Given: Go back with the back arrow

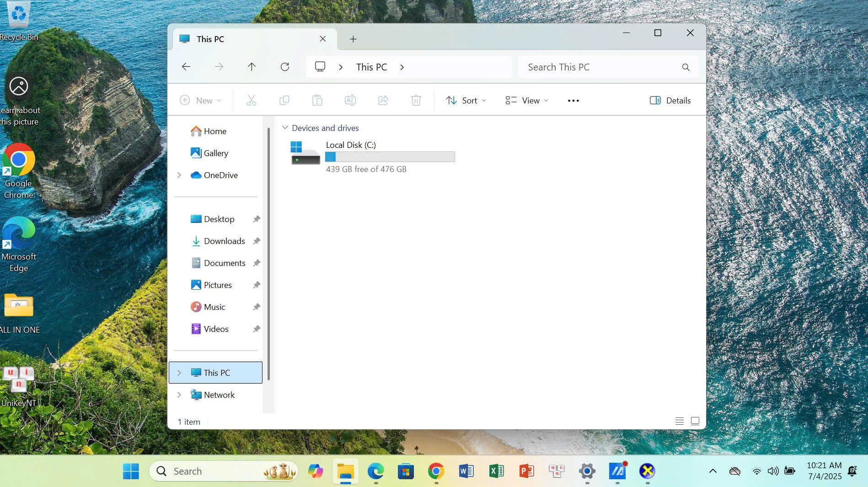Looking at the screenshot, I should 186,67.
